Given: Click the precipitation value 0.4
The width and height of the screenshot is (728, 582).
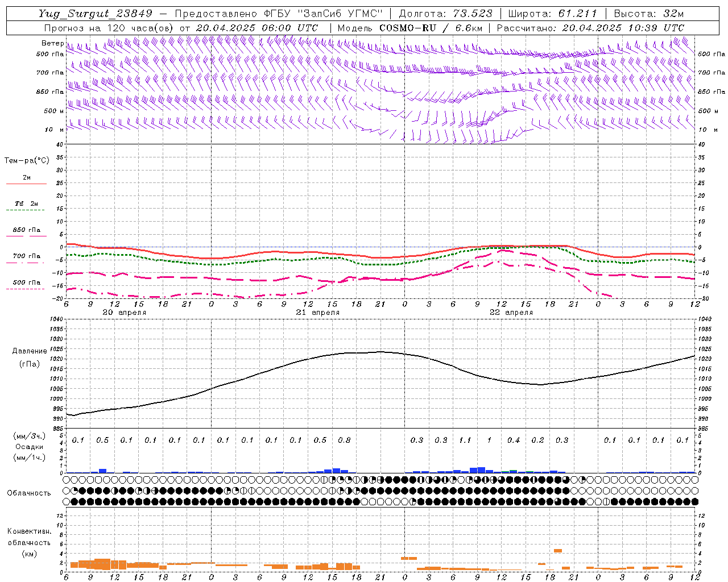Looking at the screenshot, I should tap(514, 440).
